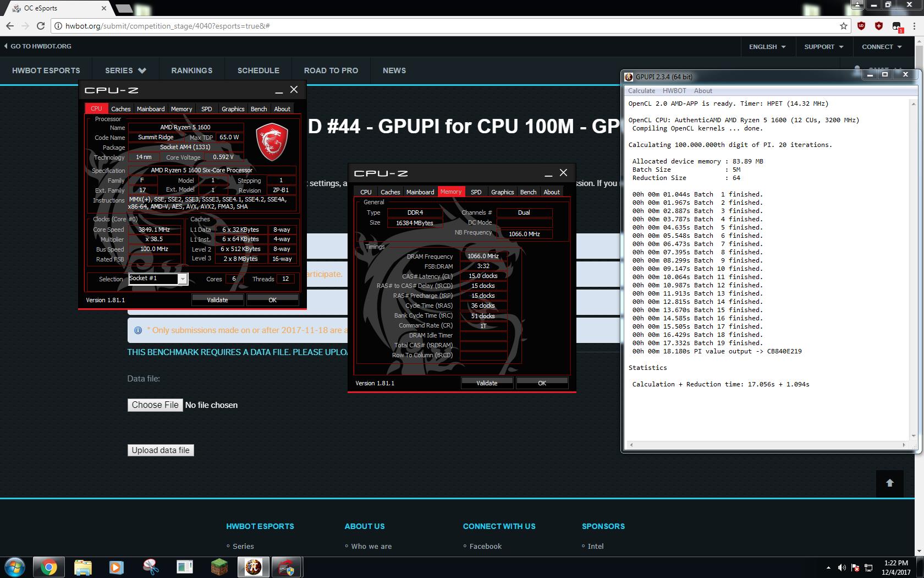Click OK in the left CPU-Z window

[x=272, y=300]
